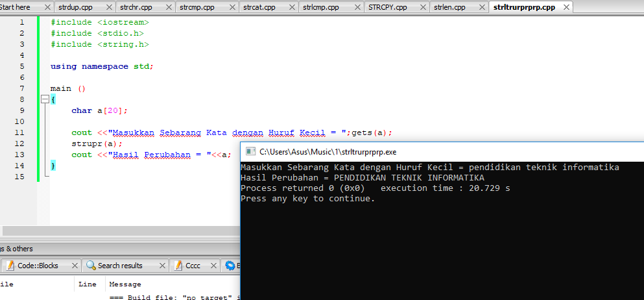Click string 'Hasil Perubahan = ' on line 13
Viewport: 644px width, 300px height.
160,155
